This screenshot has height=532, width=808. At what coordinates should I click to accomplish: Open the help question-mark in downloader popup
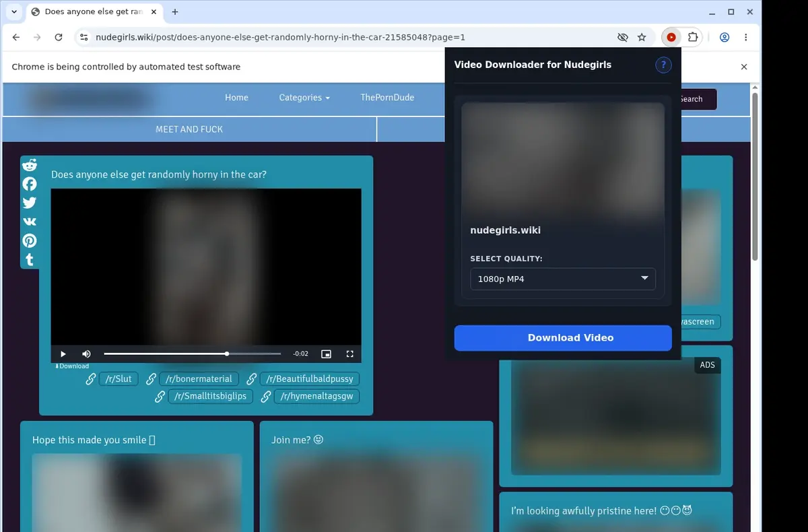point(663,65)
